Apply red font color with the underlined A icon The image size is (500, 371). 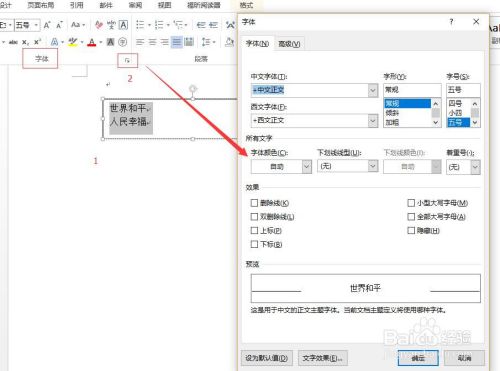92,42
